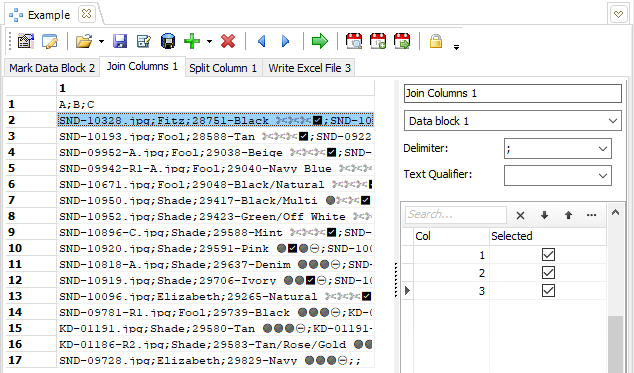Select row starting SND-10328.jpg;Fitz
The image size is (634, 373).
pos(216,120)
